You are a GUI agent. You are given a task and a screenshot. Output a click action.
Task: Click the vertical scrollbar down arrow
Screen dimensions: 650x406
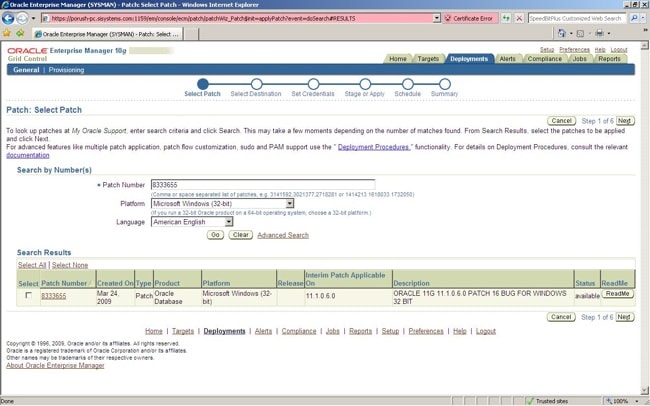point(645,390)
